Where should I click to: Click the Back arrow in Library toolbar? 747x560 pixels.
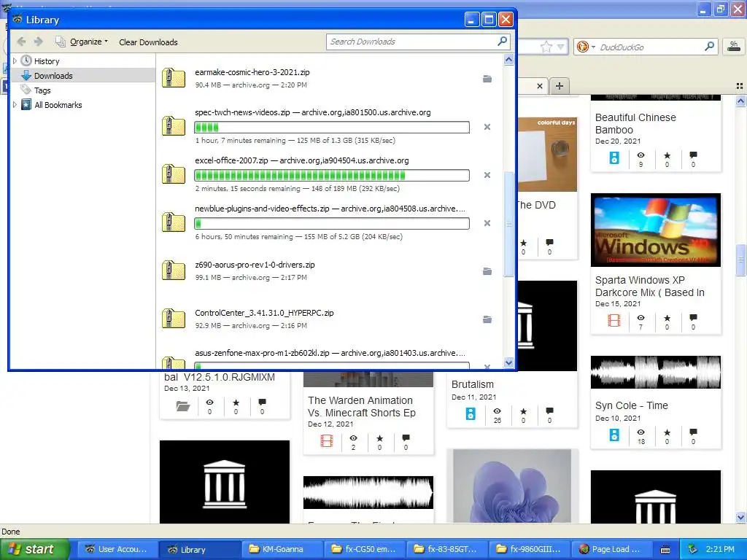coord(21,42)
